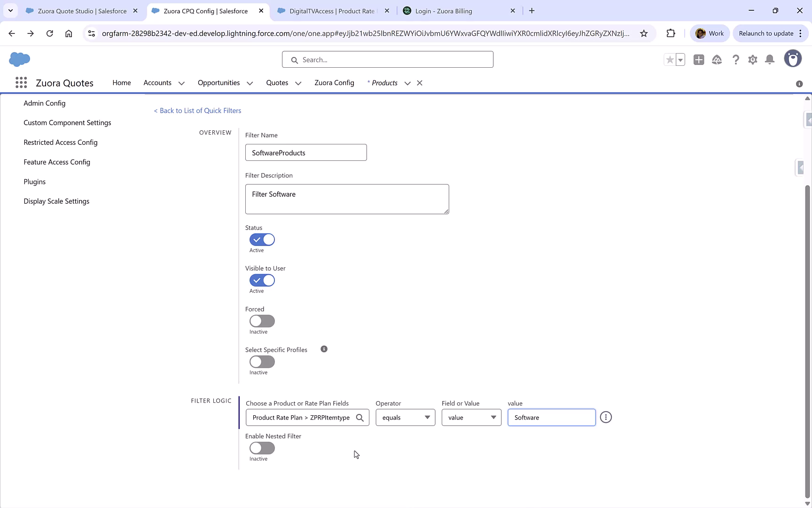
Task: Open the notifications bell
Action: 770,60
